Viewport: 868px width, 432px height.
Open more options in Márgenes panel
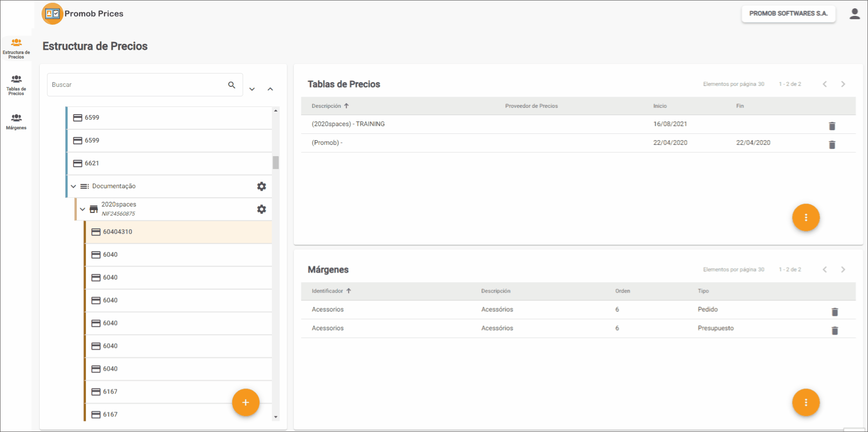[805, 402]
